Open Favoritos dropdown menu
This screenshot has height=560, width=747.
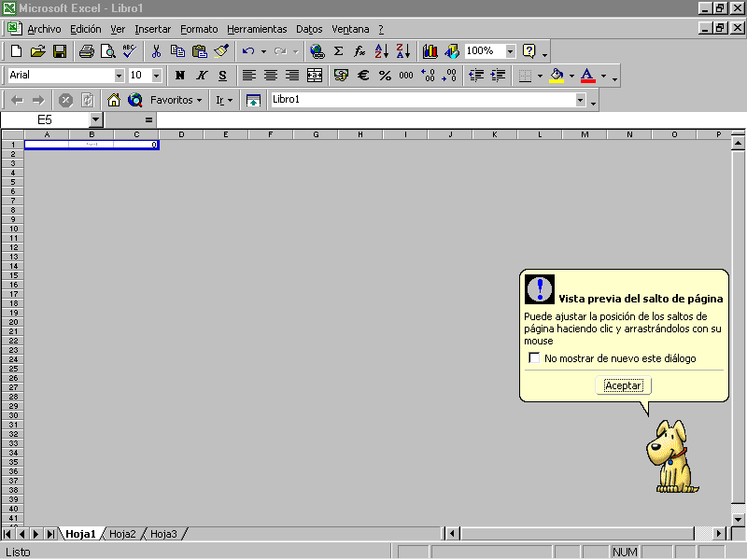tap(176, 100)
